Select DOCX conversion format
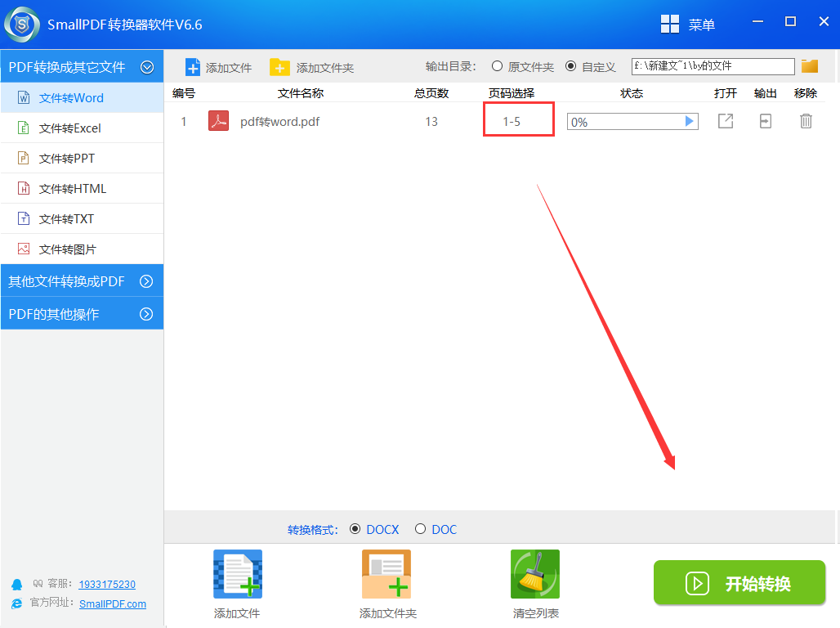 (x=355, y=529)
